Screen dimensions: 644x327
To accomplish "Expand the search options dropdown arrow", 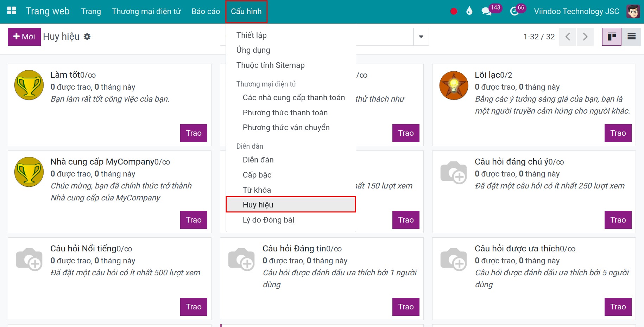I will tap(421, 37).
